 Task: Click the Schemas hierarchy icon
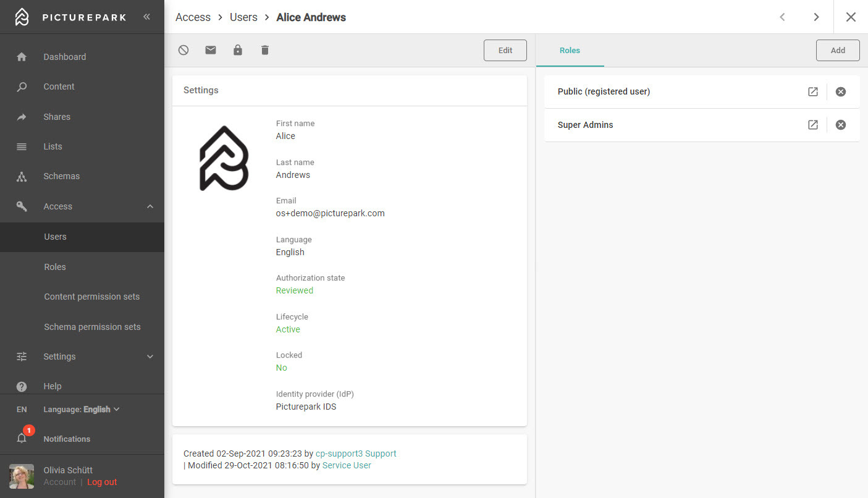point(22,177)
